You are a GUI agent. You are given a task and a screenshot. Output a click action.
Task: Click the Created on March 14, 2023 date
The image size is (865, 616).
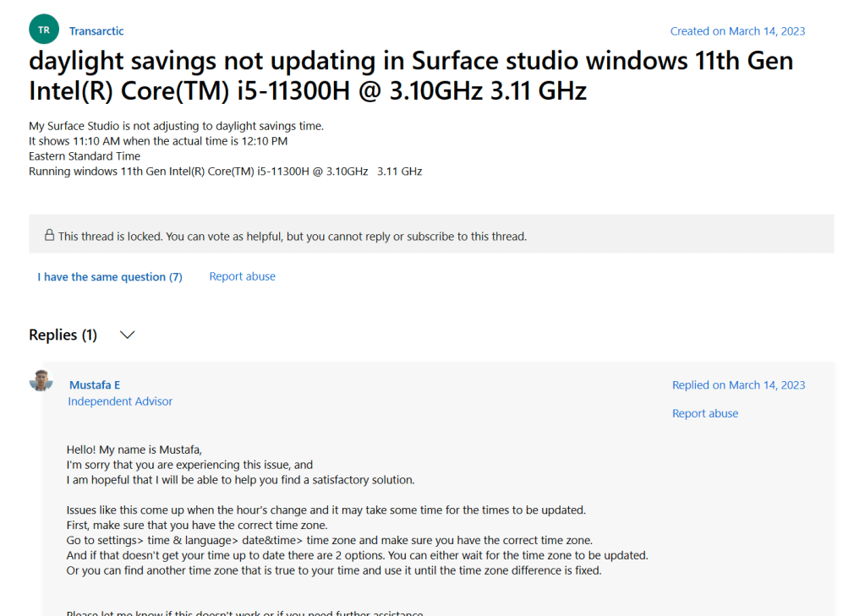click(x=737, y=31)
